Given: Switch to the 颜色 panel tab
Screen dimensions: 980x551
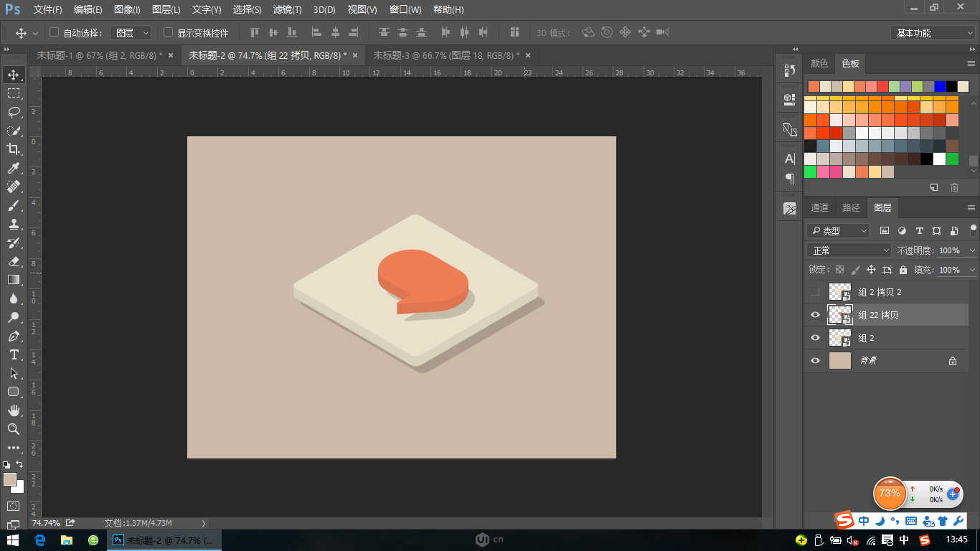Looking at the screenshot, I should pyautogui.click(x=819, y=63).
